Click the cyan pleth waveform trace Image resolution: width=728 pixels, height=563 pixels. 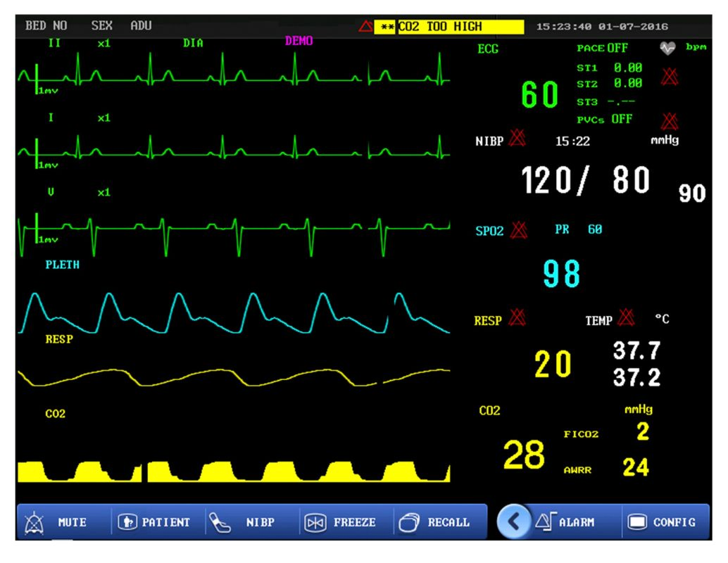point(234,313)
